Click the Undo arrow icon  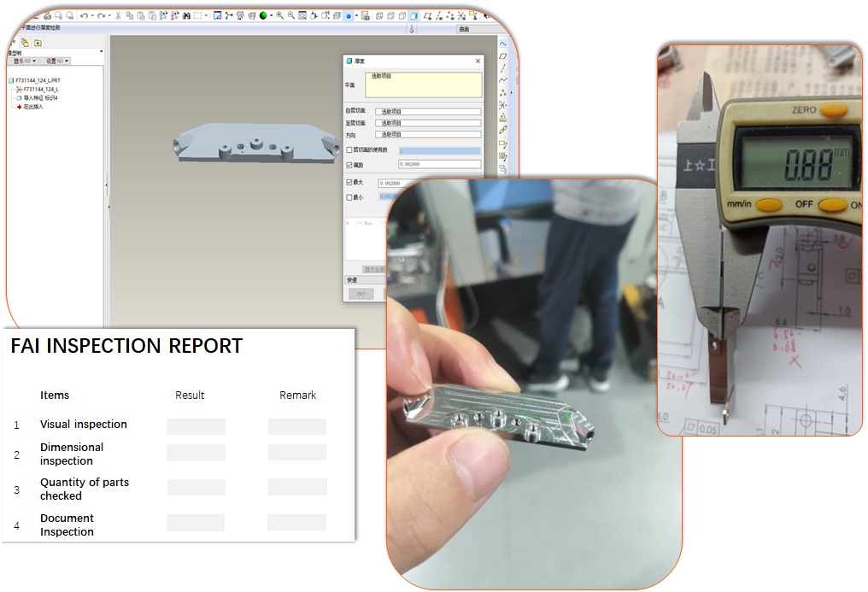(x=84, y=15)
